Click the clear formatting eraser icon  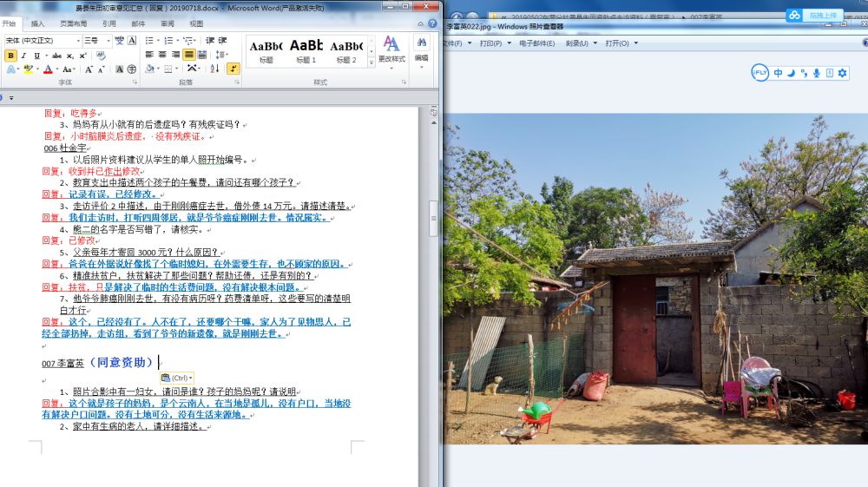coord(101,56)
